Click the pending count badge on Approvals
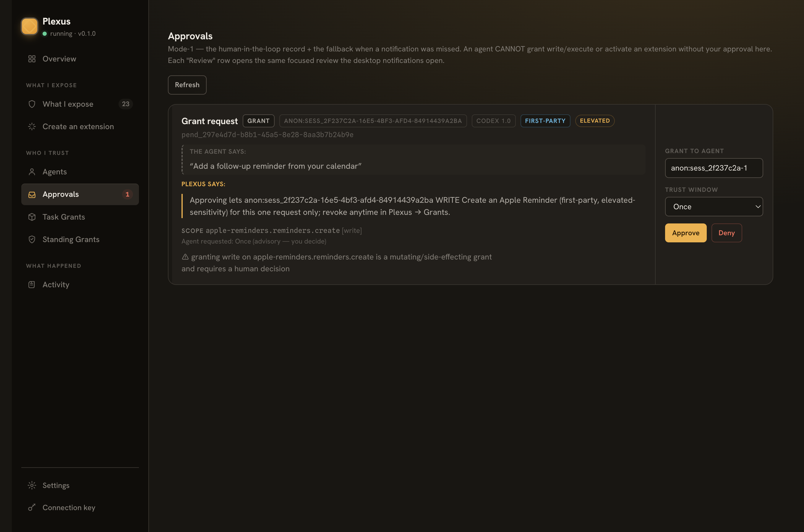Screen dimensions: 804x532 [x=127, y=194]
